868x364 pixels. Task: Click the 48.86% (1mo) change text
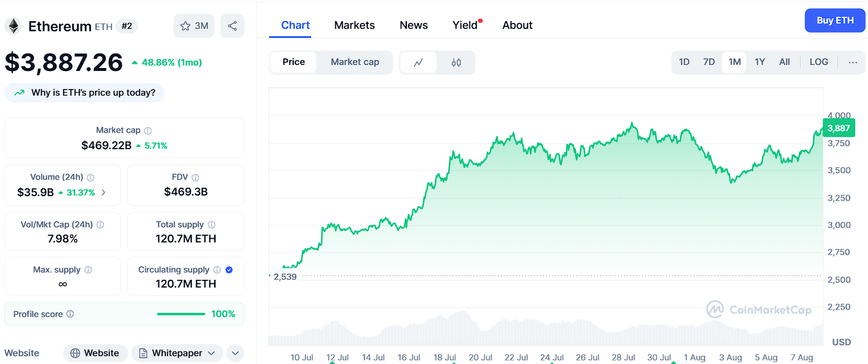pos(172,63)
